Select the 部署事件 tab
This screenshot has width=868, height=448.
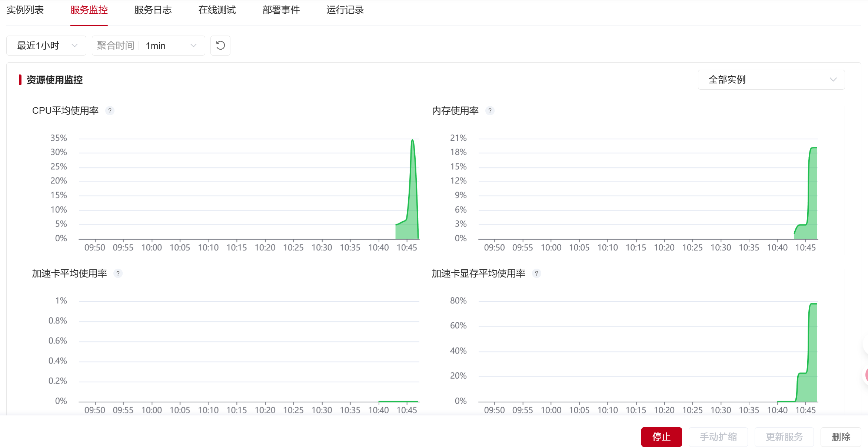281,10
